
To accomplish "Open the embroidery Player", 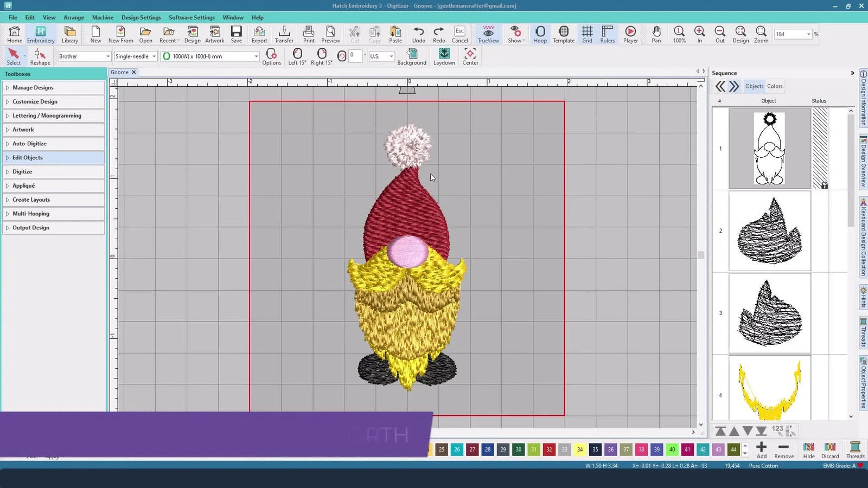I will 630,34.
